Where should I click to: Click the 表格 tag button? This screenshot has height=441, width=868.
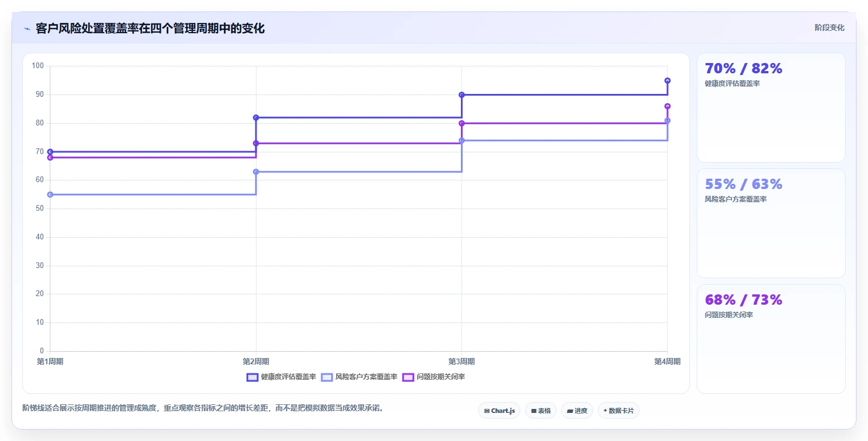pos(540,411)
